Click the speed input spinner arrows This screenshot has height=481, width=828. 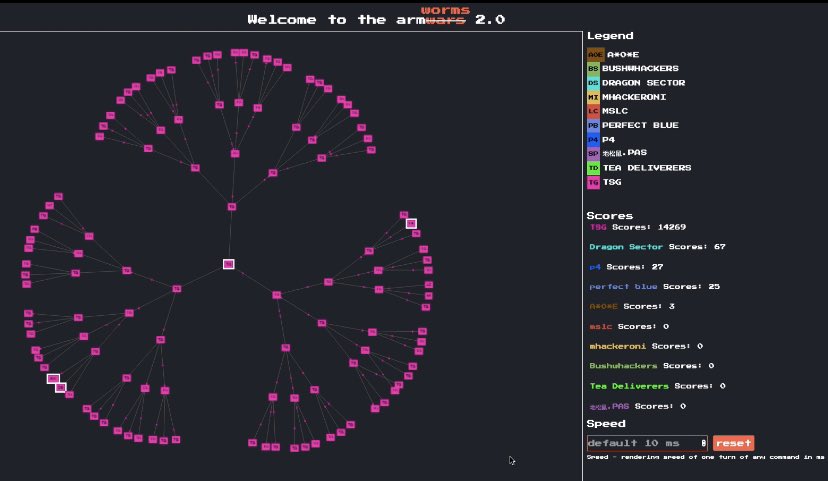[703, 443]
